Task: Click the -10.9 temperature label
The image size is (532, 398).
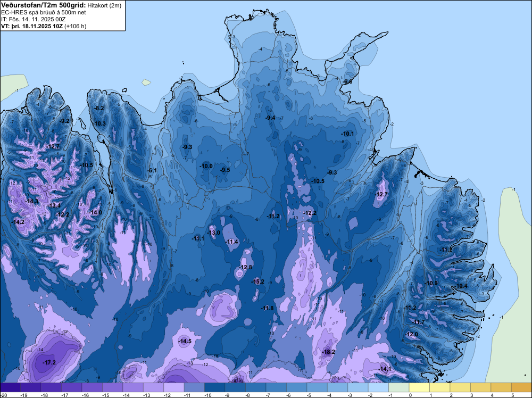Action: (x=431, y=283)
